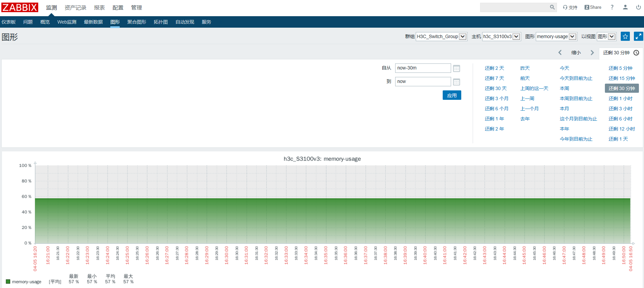This screenshot has width=644, height=288.
Task: Open the view-as 图形 dropdown
Action: point(607,36)
